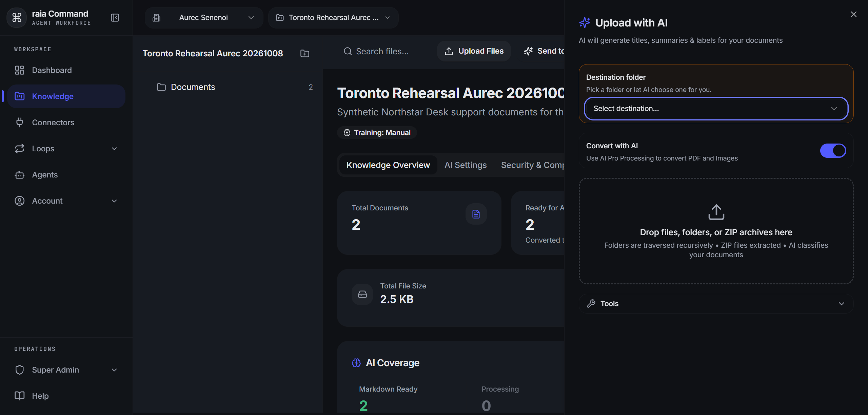
Task: Click the Markdown Ready label
Action: [388, 389]
